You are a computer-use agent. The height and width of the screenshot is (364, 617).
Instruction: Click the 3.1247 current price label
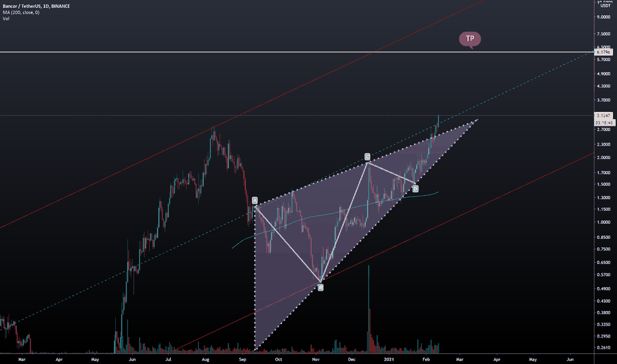pyautogui.click(x=603, y=115)
